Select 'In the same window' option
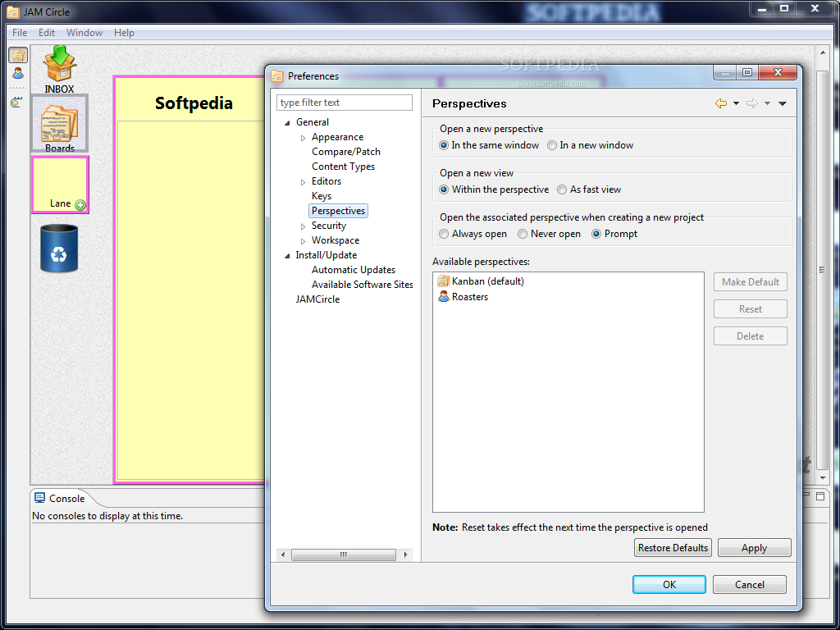This screenshot has height=630, width=840. [489, 145]
